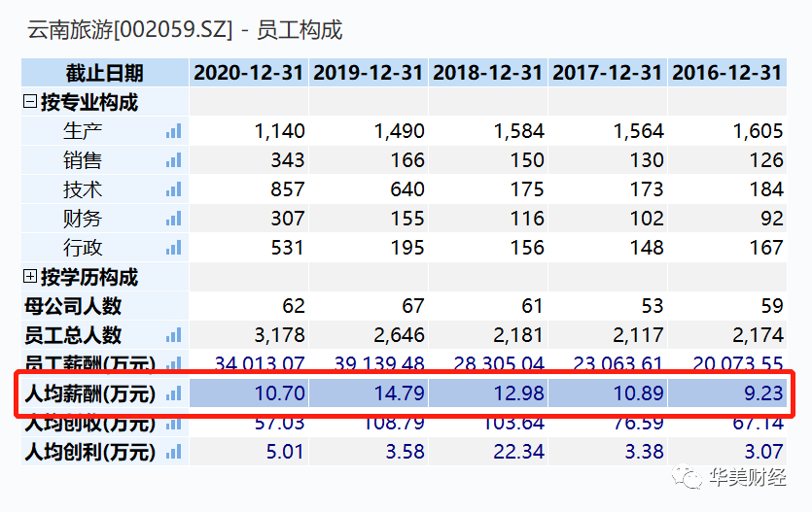Image resolution: width=812 pixels, height=512 pixels.
Task: Open chart icon in 生产 row
Action: click(173, 131)
